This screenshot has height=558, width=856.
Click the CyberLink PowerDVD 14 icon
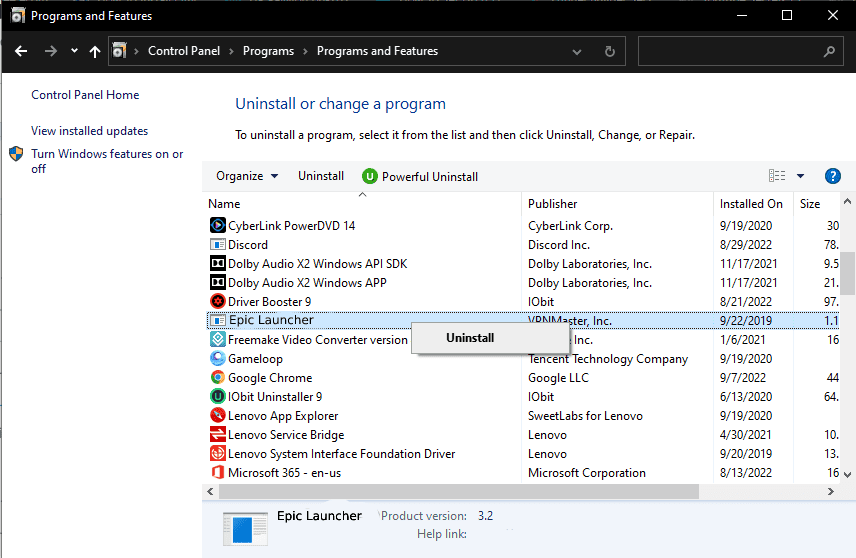point(218,225)
